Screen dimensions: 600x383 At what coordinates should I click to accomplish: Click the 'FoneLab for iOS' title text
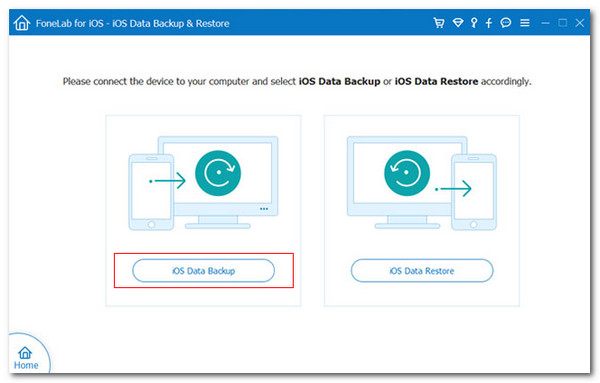point(132,23)
